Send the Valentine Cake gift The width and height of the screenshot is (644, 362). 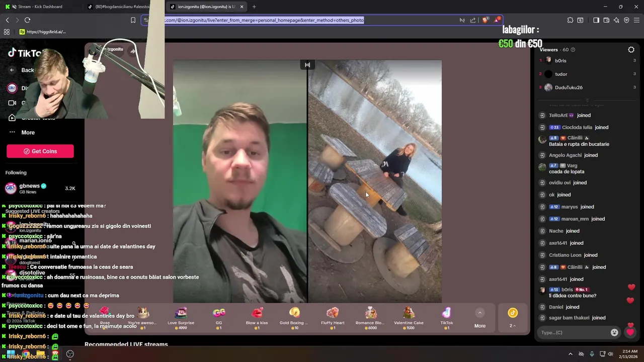(409, 318)
